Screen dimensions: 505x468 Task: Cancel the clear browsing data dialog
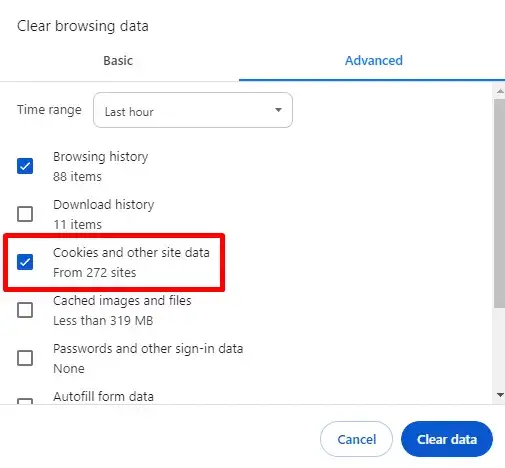point(356,439)
